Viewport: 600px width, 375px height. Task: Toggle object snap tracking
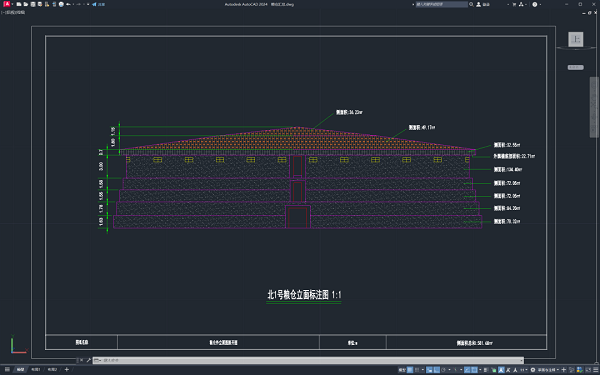coord(467,370)
